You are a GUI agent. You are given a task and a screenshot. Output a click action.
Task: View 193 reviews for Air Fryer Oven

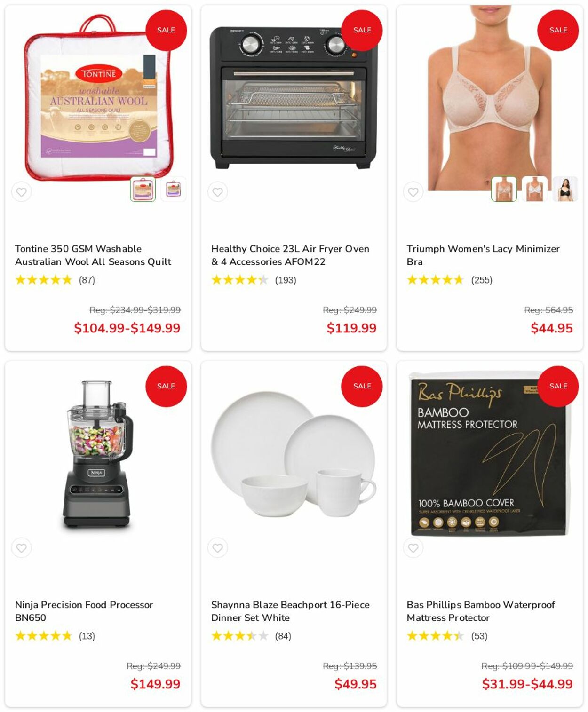(286, 280)
